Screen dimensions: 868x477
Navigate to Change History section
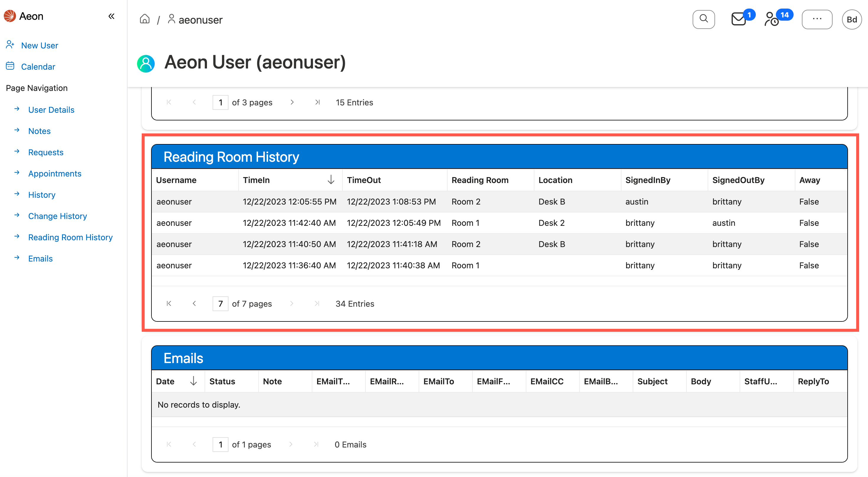tap(58, 216)
